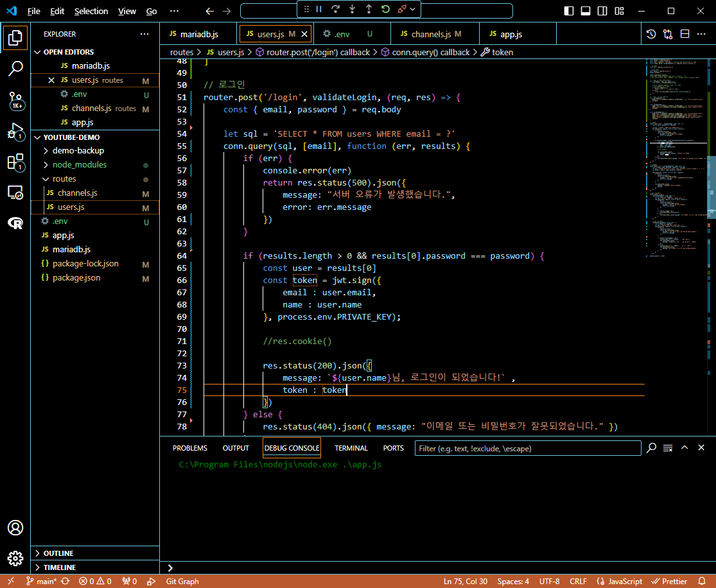716x588 pixels.
Task: Pause the debugger
Action: (x=319, y=9)
